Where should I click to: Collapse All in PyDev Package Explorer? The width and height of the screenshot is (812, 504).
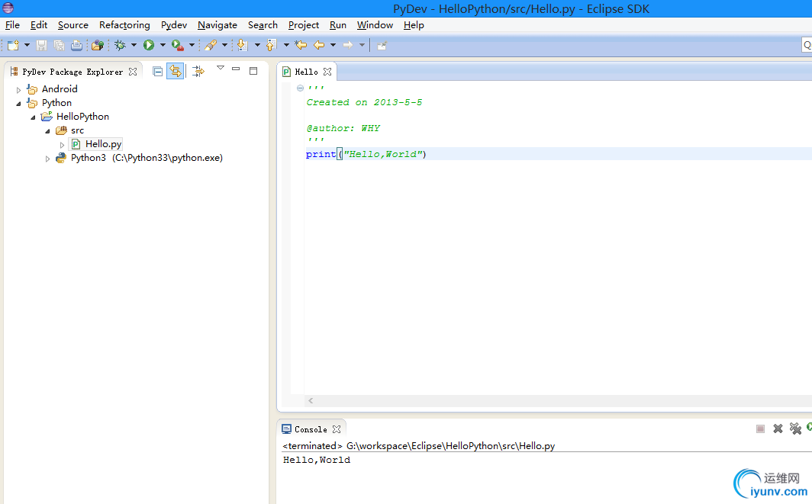click(x=158, y=71)
